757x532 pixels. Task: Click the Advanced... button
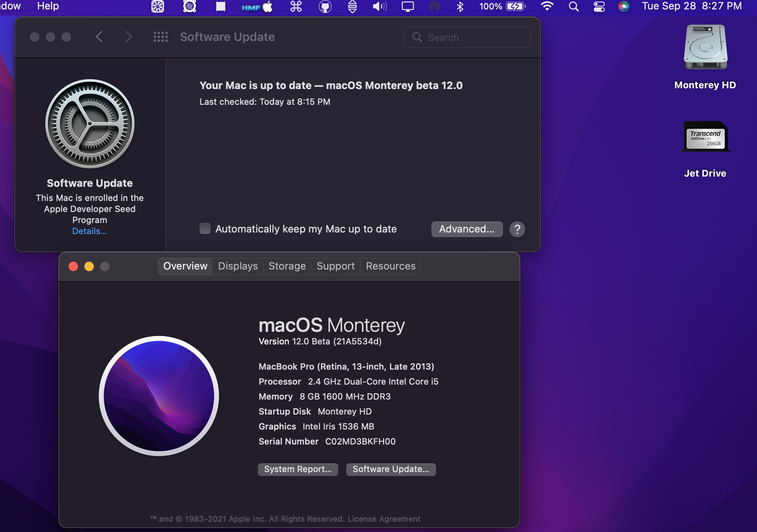coord(467,229)
